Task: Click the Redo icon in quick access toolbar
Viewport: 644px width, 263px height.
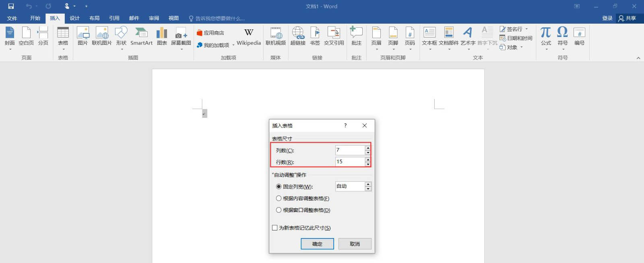Action: pyautogui.click(x=48, y=6)
